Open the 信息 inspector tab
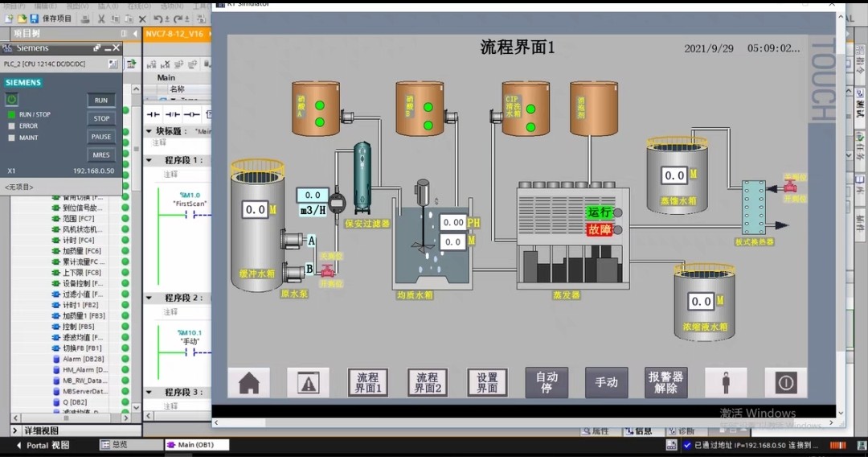Image resolution: width=868 pixels, height=457 pixels. point(638,431)
